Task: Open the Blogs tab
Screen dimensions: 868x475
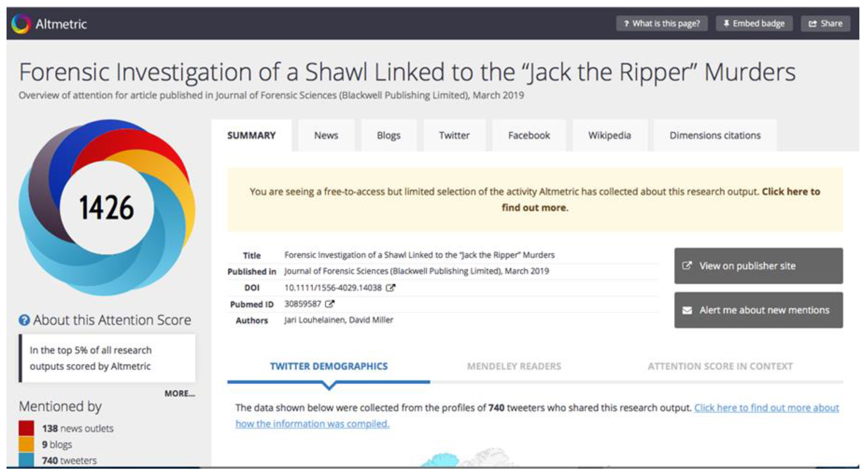Action: click(x=389, y=135)
